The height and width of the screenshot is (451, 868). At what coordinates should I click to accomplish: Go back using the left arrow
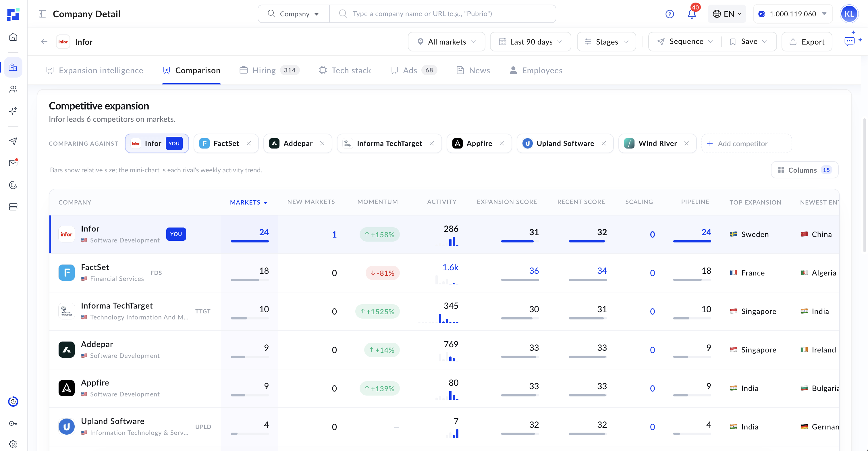click(44, 42)
